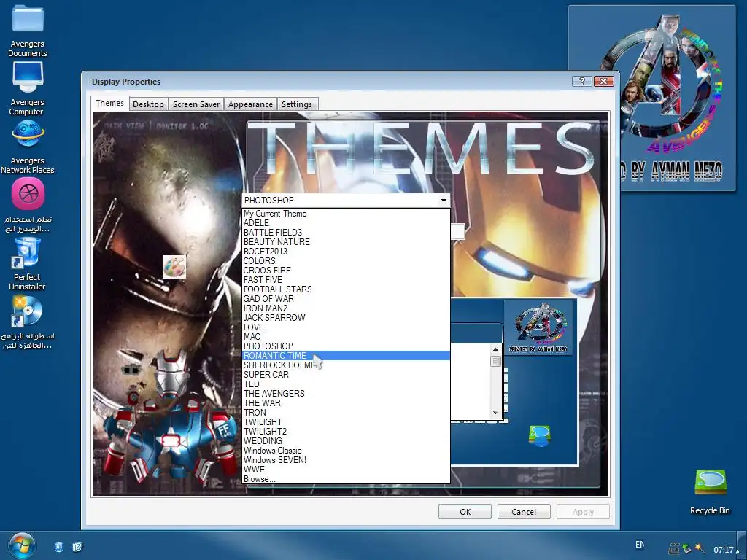Image resolution: width=747 pixels, height=560 pixels.
Task: Click the OK button
Action: (x=465, y=512)
